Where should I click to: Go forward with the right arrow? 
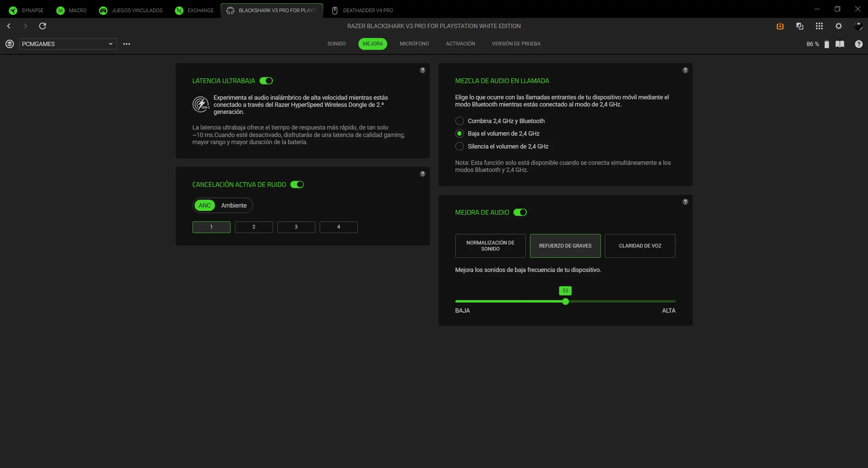click(25, 26)
